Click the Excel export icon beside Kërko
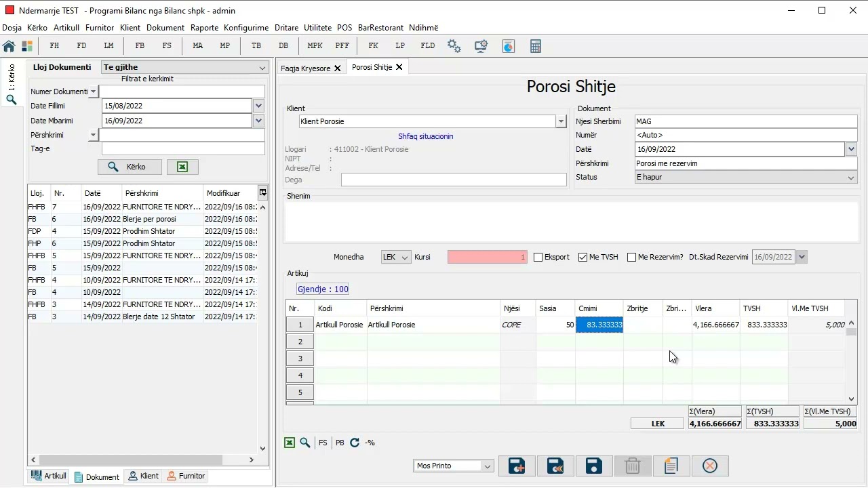 (x=182, y=167)
